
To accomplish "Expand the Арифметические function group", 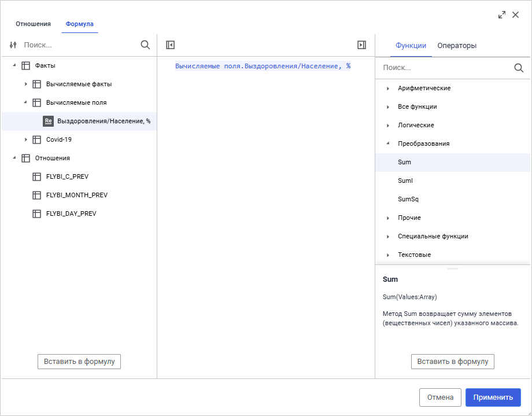I will point(388,89).
